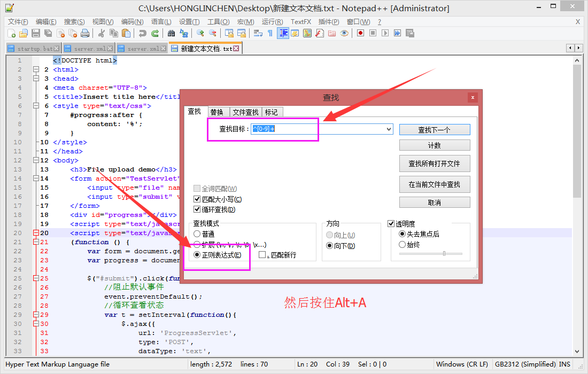The image size is (588, 374).
Task: Click the tab bar right scroll arrow
Action: tap(578, 48)
